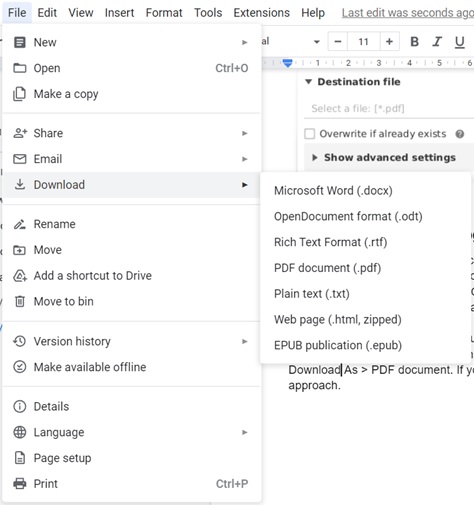Expand the Share submenu arrow

click(x=245, y=133)
